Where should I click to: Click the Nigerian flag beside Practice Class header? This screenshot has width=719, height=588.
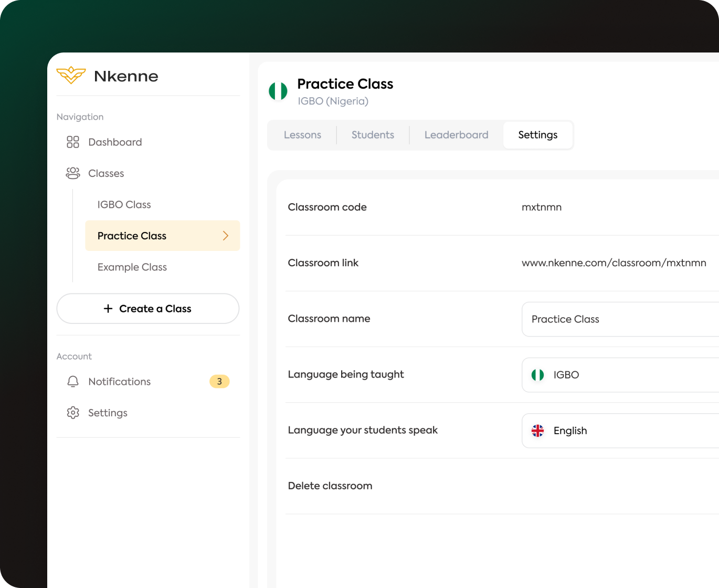(x=278, y=91)
